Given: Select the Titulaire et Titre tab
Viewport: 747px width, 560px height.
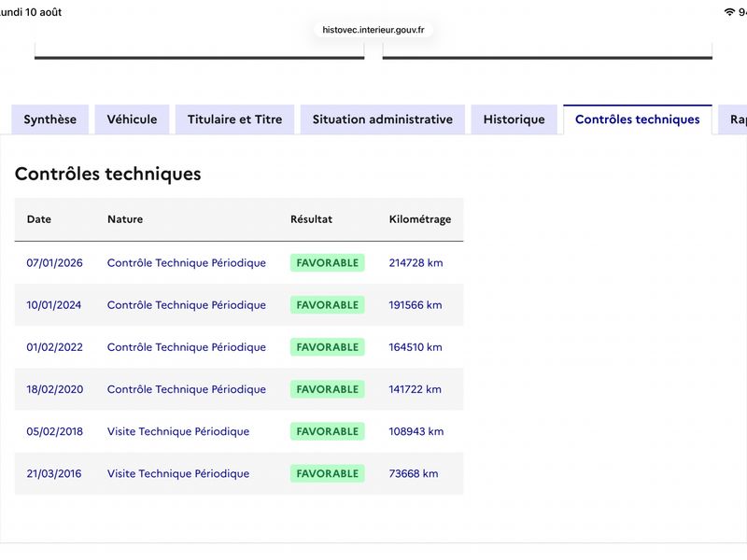Looking at the screenshot, I should tap(235, 119).
